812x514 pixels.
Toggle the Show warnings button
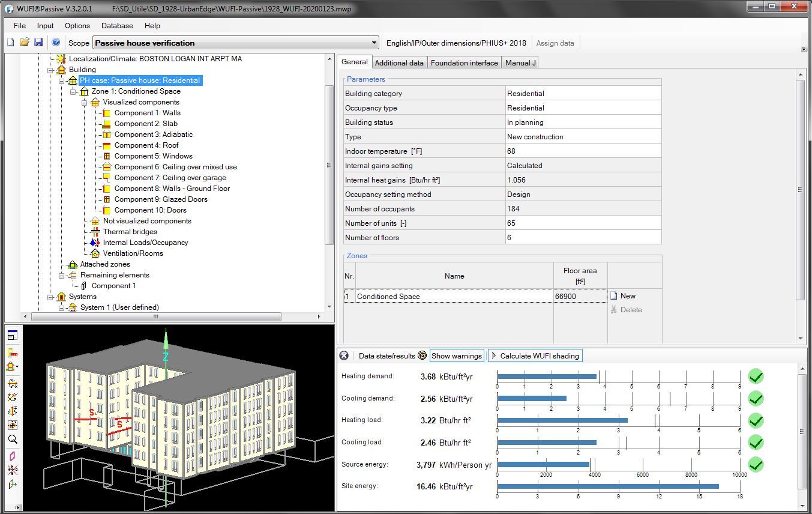(x=456, y=355)
